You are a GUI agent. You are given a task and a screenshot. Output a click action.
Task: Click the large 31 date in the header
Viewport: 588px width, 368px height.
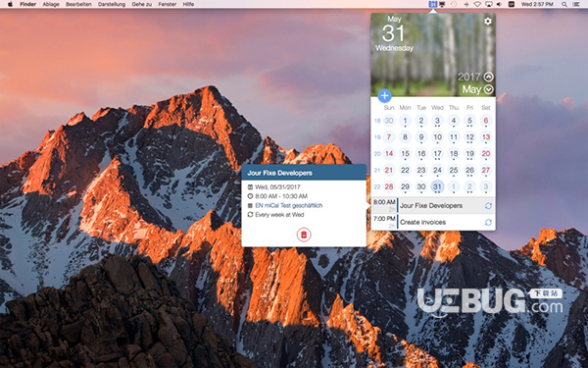coord(393,33)
